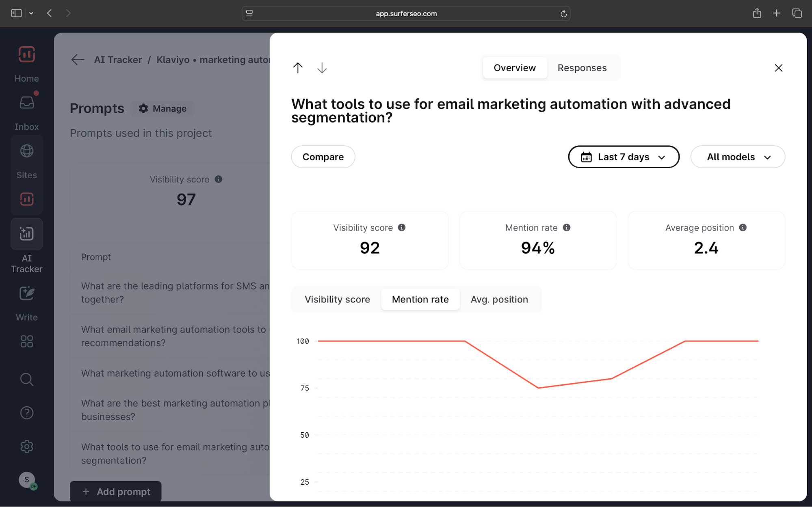812x507 pixels.
Task: Open the help question mark icon
Action: tap(27, 413)
